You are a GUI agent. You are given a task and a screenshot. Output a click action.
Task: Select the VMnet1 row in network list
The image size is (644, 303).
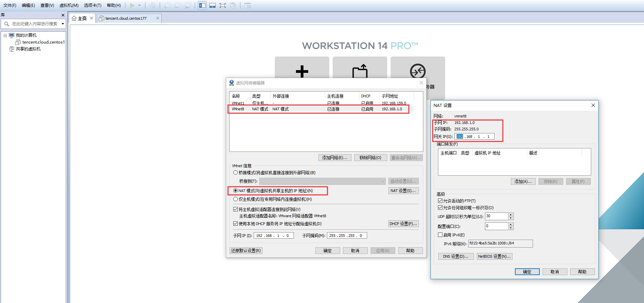click(x=321, y=103)
